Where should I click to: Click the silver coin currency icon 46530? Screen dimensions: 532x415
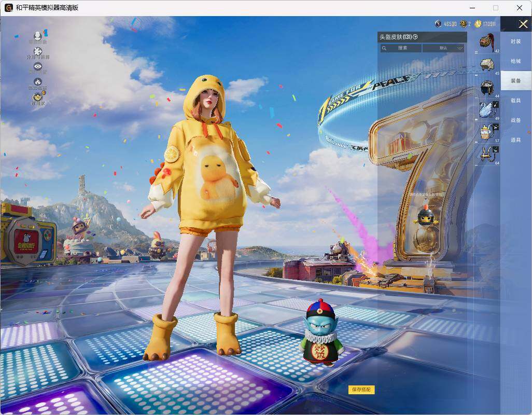pyautogui.click(x=438, y=24)
